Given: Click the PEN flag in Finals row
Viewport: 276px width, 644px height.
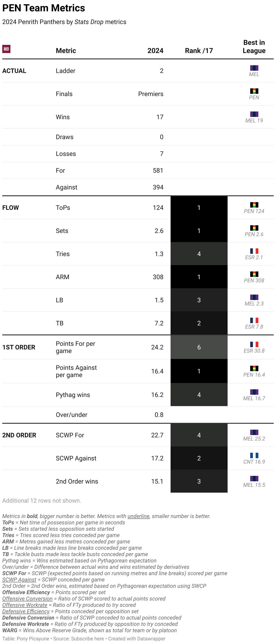Looking at the screenshot, I should coord(254,91).
